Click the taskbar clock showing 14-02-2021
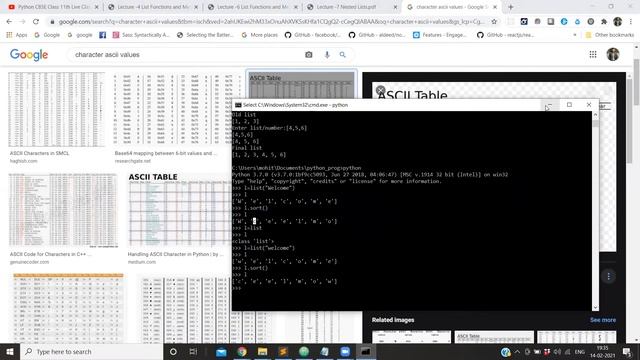Viewport: 640px width, 360px height. pos(602,352)
